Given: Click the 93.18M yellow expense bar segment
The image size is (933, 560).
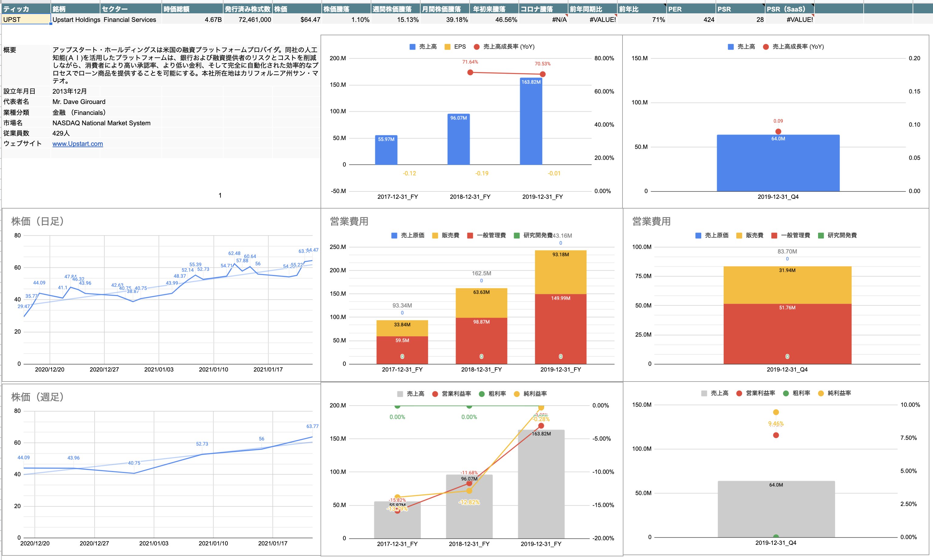Looking at the screenshot, I should 560,272.
